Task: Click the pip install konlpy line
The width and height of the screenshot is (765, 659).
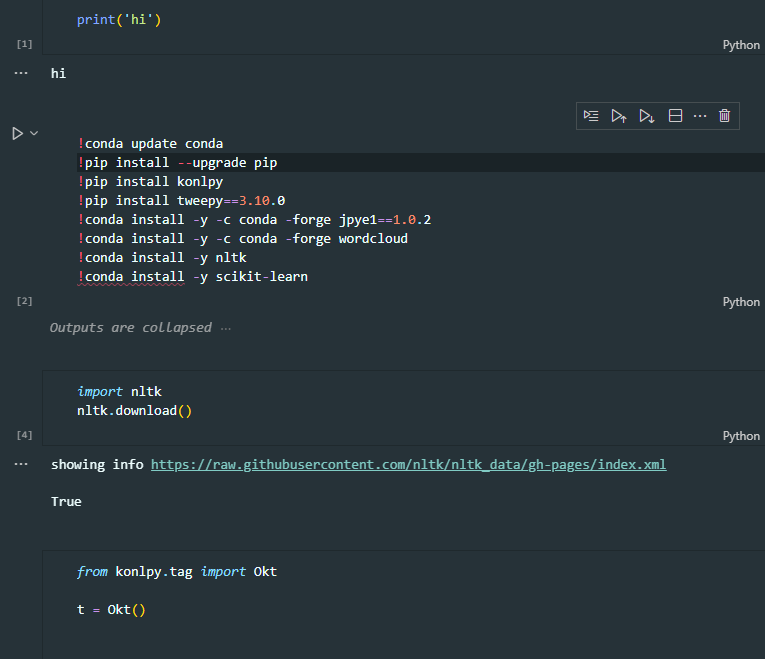Action: 150,182
